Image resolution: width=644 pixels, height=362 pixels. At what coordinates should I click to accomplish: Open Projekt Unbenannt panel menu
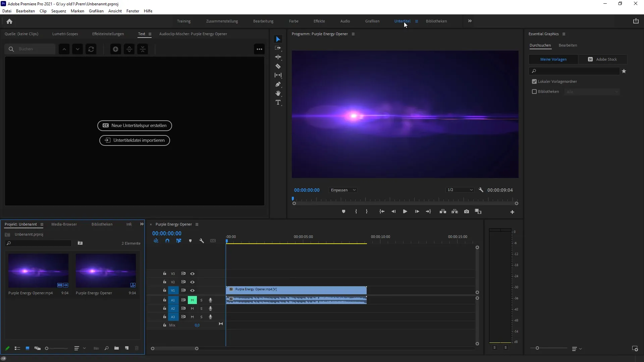[x=42, y=225]
